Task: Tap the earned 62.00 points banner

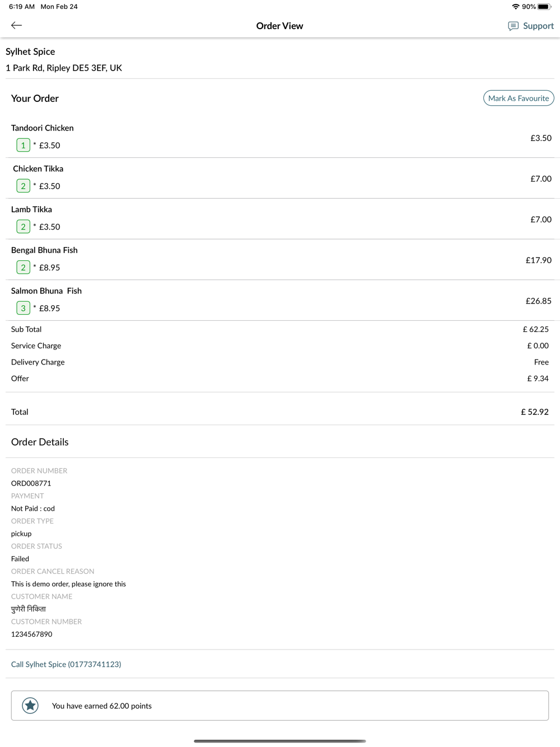Action: pos(280,706)
